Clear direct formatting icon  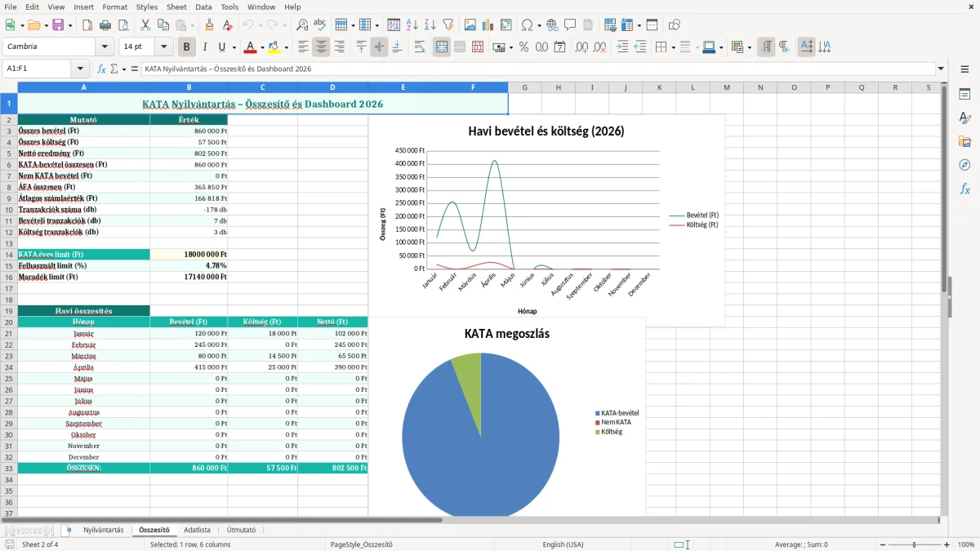(x=227, y=25)
